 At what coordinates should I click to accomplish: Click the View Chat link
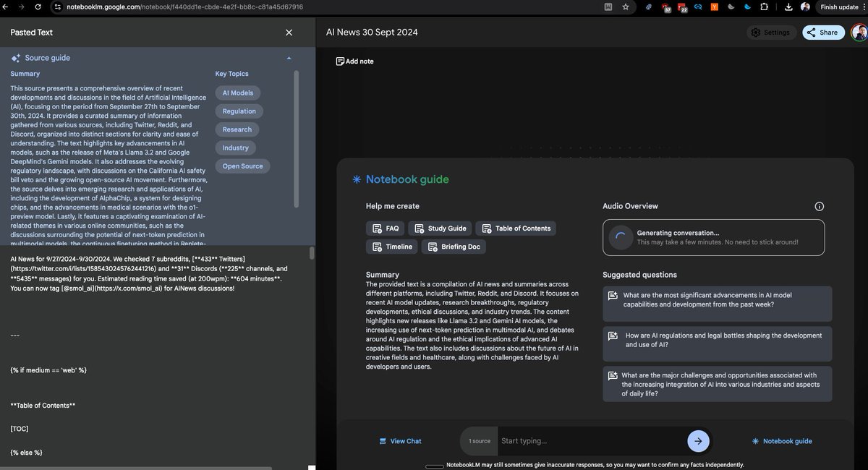point(400,441)
